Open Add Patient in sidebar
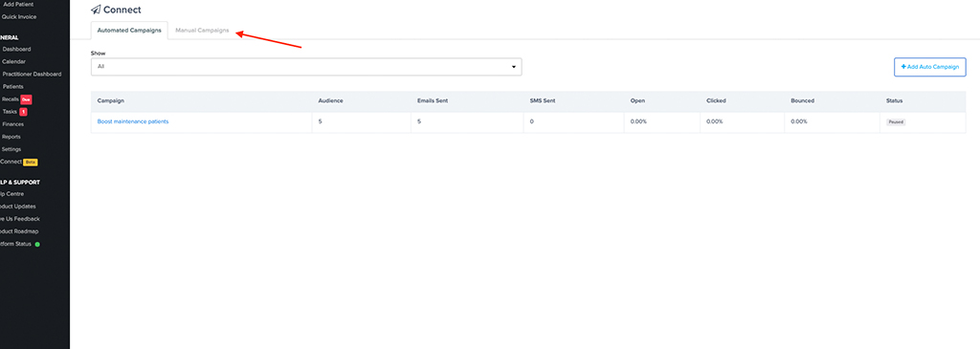The width and height of the screenshot is (980, 349). click(x=18, y=5)
